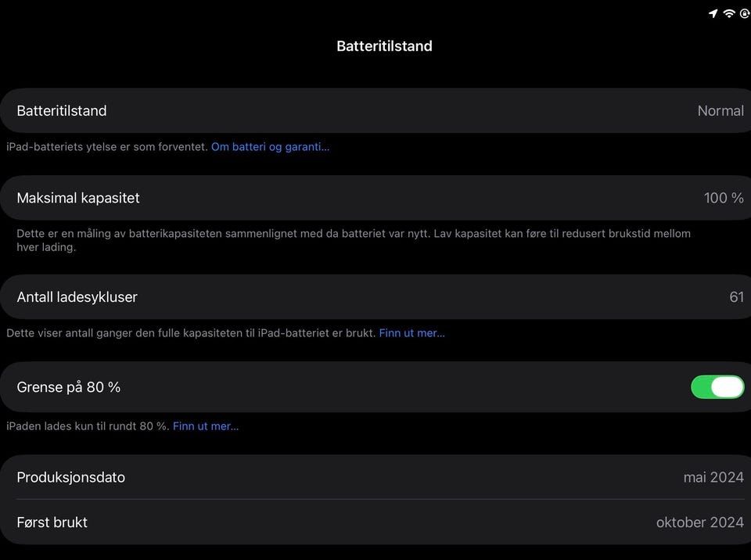751x560 pixels.
Task: Tap the Batteritilstand page title
Action: [x=384, y=46]
